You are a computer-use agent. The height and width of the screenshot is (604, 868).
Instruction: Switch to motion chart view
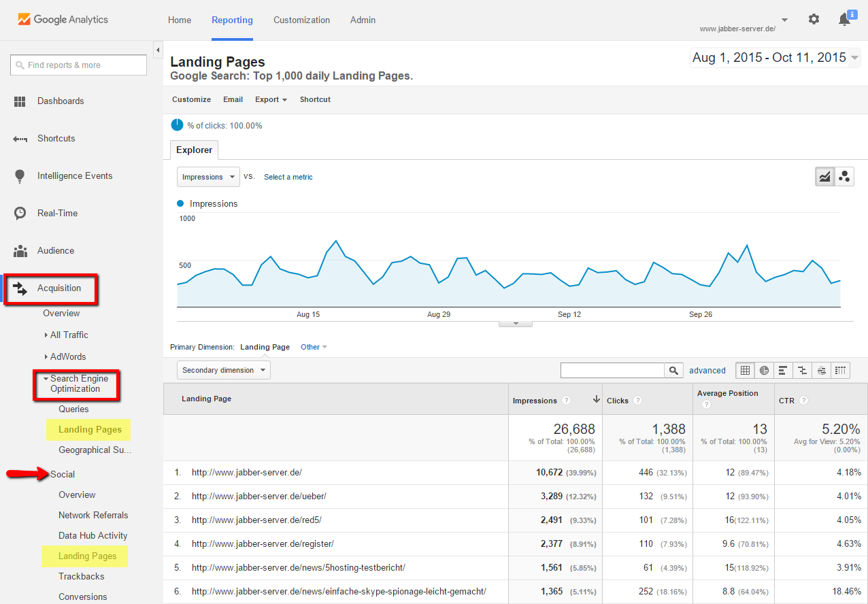coord(844,177)
